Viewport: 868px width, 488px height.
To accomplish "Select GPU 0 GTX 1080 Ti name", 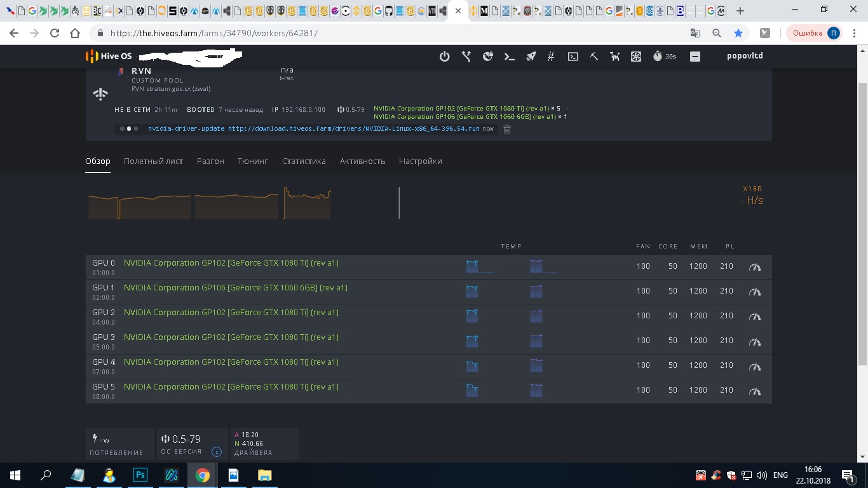I will tap(231, 263).
